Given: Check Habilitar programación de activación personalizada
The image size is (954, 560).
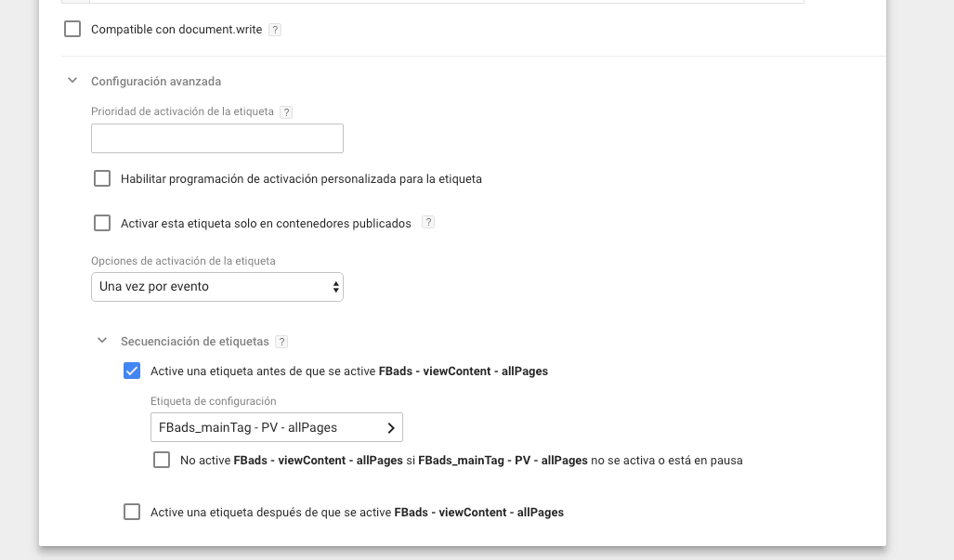Looking at the screenshot, I should tap(102, 178).
